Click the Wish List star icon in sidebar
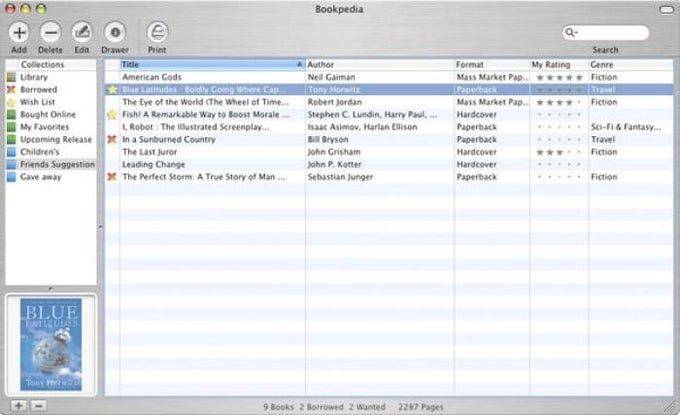Screen dimensions: 680x415 (11, 102)
